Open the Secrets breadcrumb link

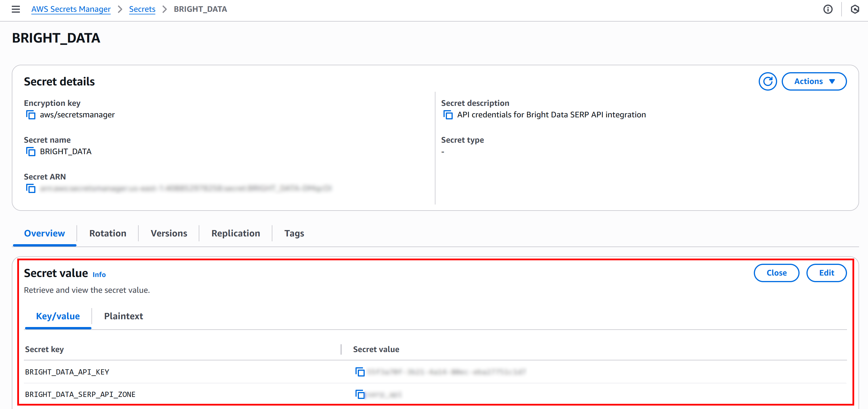point(142,9)
